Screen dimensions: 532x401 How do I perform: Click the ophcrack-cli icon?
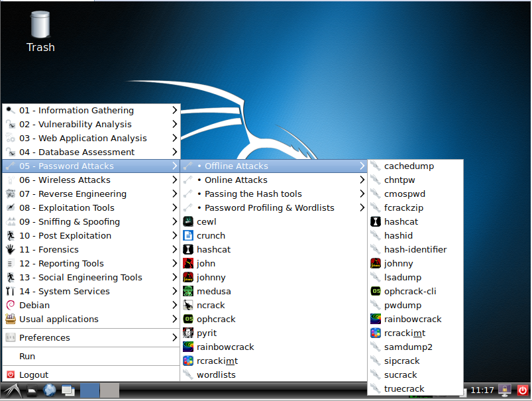pyautogui.click(x=376, y=292)
